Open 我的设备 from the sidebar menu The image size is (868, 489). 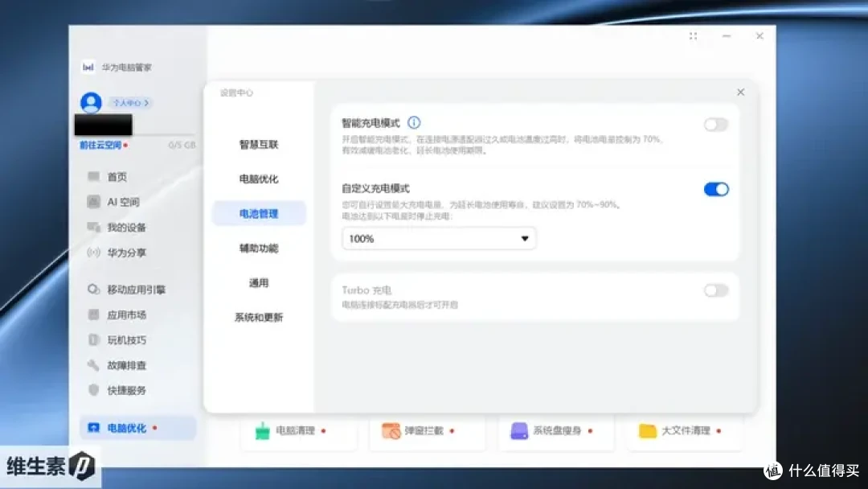point(126,227)
